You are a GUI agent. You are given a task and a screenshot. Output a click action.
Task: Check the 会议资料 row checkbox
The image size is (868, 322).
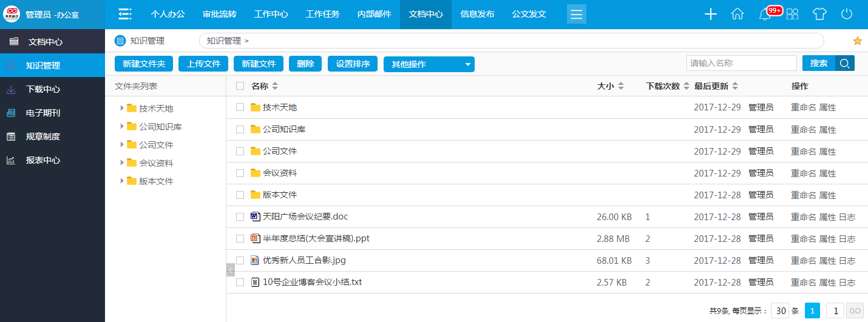pos(240,173)
